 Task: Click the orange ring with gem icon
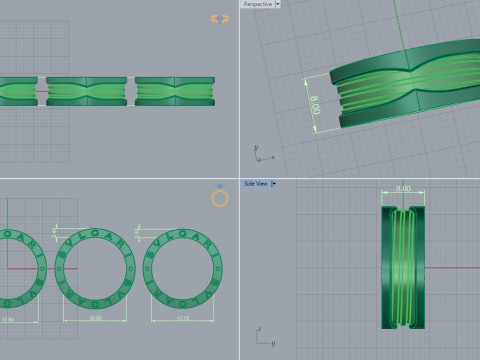220,196
